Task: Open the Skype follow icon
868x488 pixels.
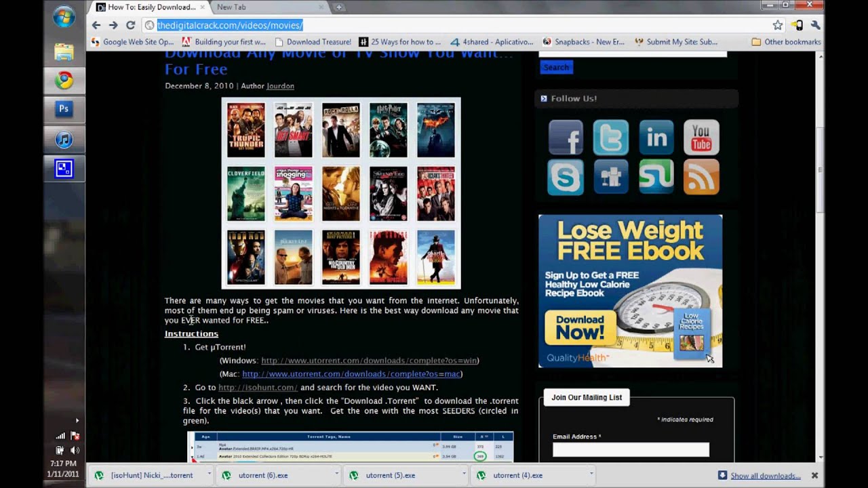Action: point(566,177)
